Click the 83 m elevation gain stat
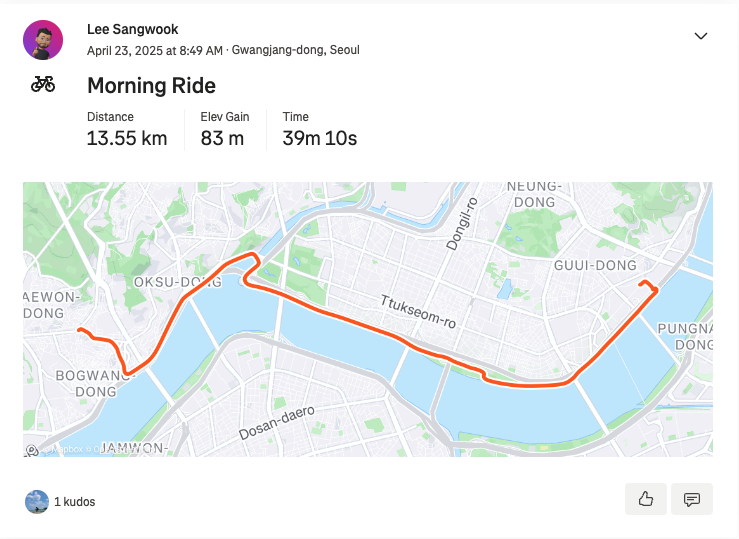This screenshot has width=739, height=539. point(222,138)
